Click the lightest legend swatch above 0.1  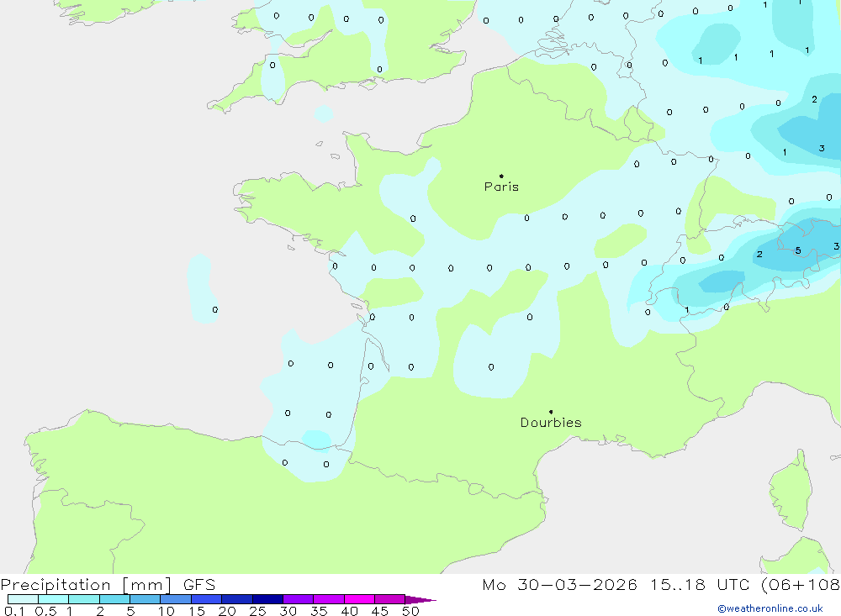click(x=23, y=599)
